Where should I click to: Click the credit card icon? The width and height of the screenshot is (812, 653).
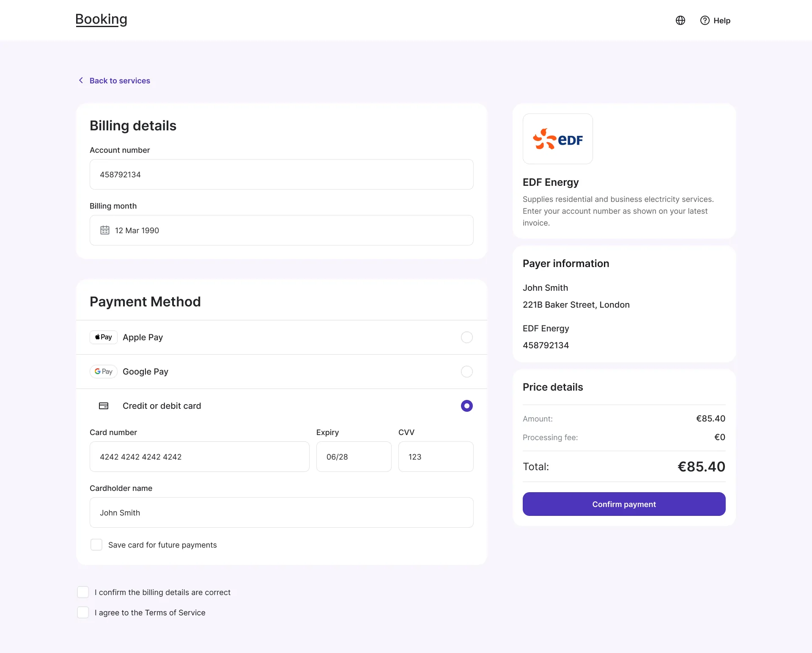pyautogui.click(x=104, y=406)
